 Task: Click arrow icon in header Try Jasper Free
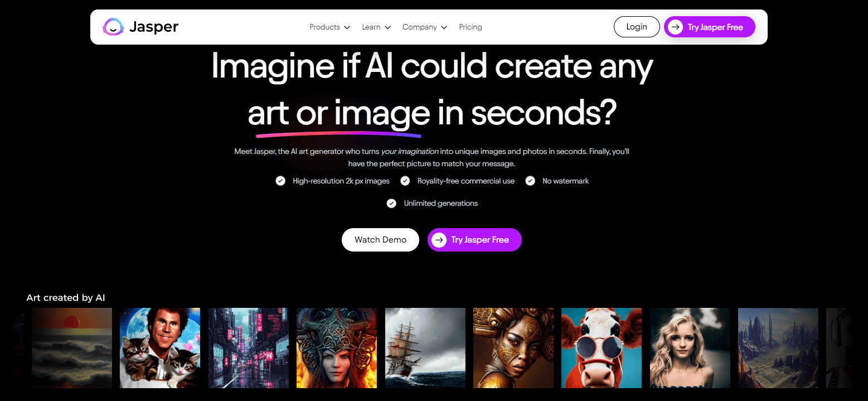[x=675, y=27]
